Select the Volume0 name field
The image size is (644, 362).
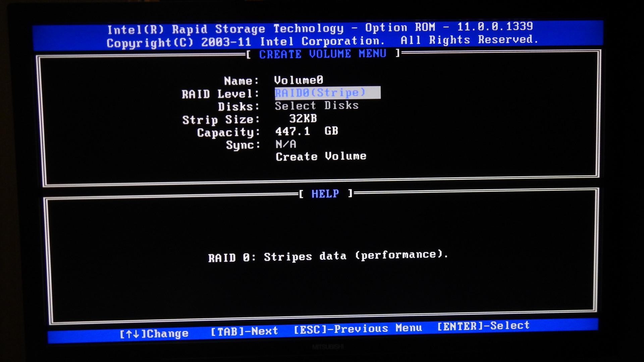(x=299, y=80)
